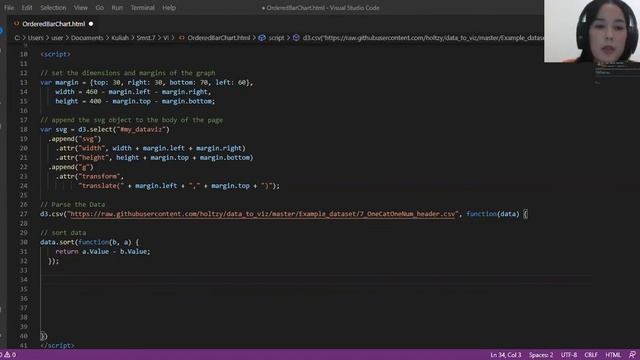Click line number 30 in gutter

pyautogui.click(x=24, y=242)
